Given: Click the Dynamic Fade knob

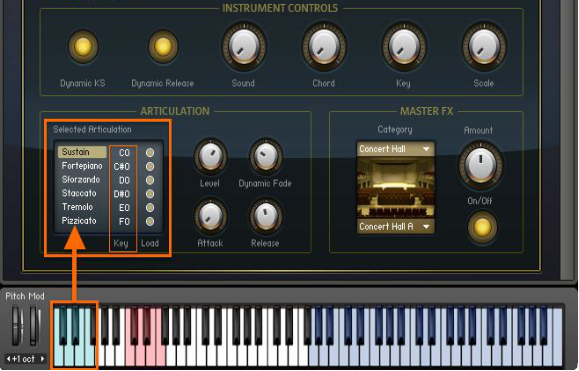Looking at the screenshot, I should [265, 156].
